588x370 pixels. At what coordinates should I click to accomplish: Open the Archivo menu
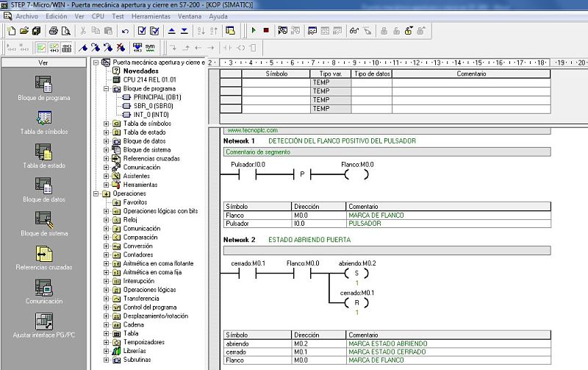26,16
